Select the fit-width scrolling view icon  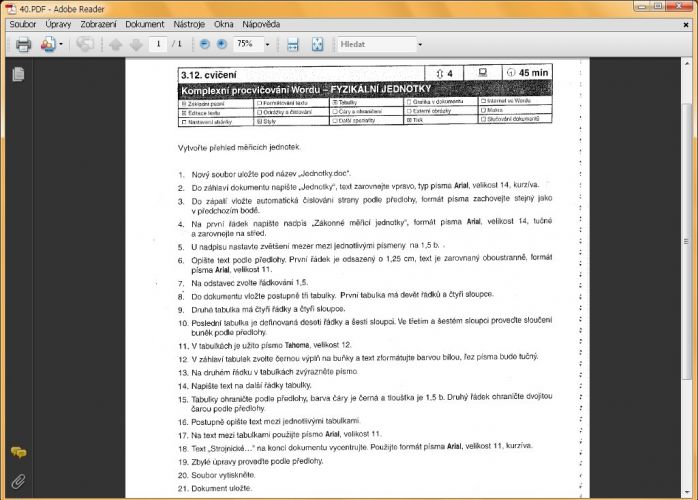click(x=293, y=45)
